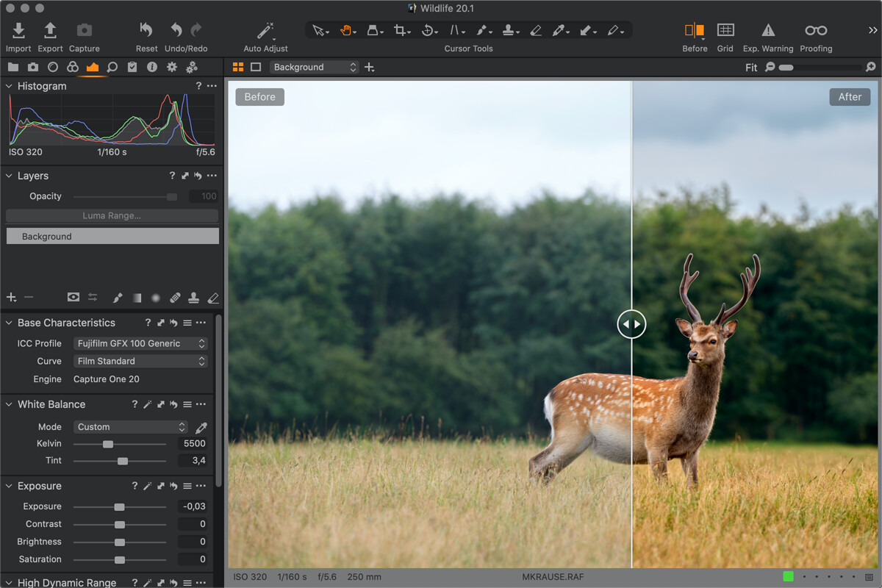
Task: Click the clone stamp icon in Layers
Action: click(x=194, y=298)
